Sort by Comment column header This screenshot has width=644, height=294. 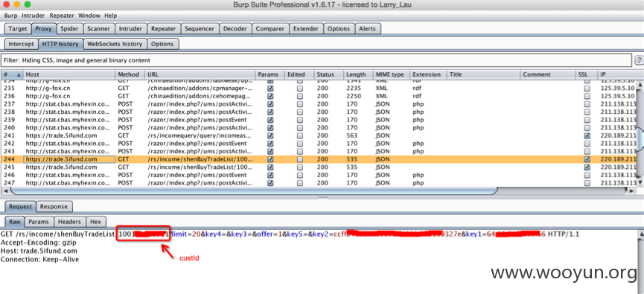547,74
